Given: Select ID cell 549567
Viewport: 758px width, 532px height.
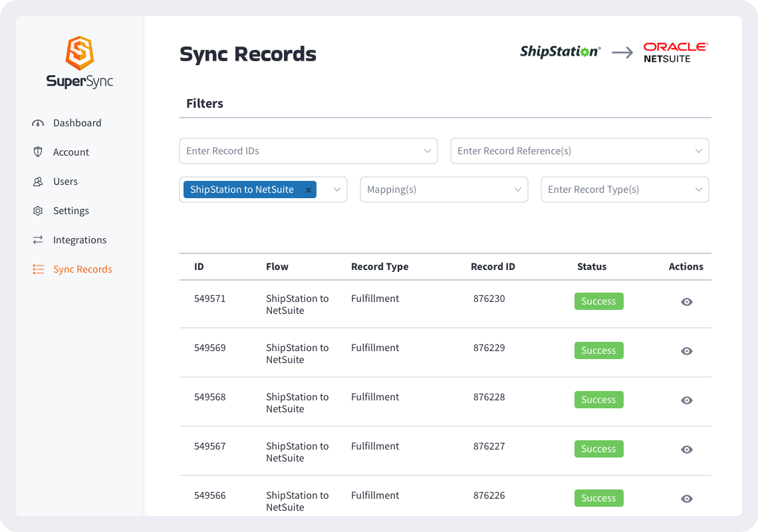Looking at the screenshot, I should click(x=210, y=446).
